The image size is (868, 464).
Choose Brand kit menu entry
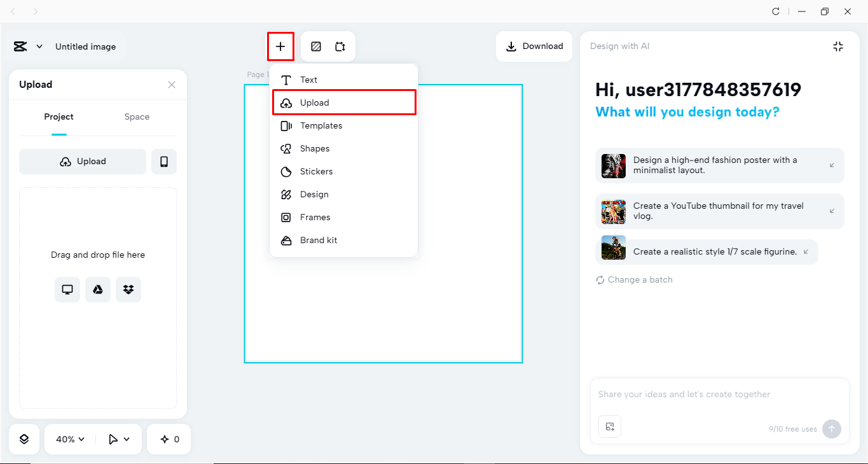[x=318, y=241]
